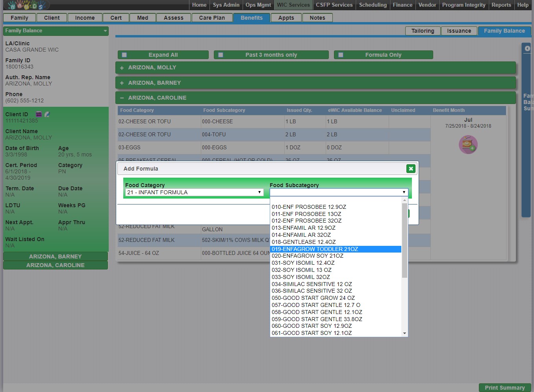534x392 pixels.
Task: Switch to the Issuance tab
Action: pos(459,31)
